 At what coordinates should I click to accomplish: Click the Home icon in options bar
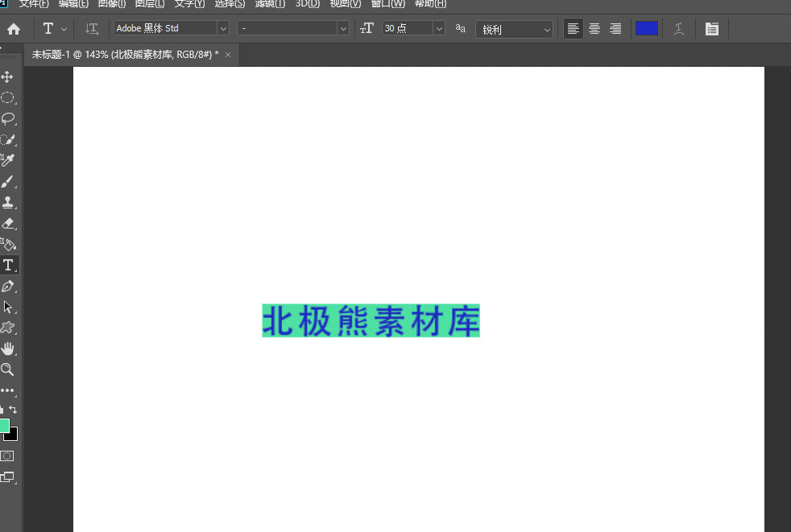pos(14,29)
